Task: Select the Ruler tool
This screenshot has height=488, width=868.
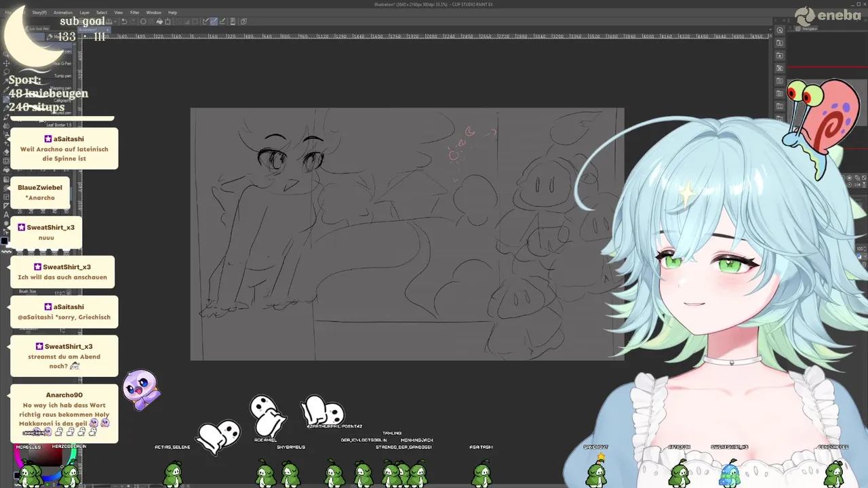Action: tap(6, 205)
